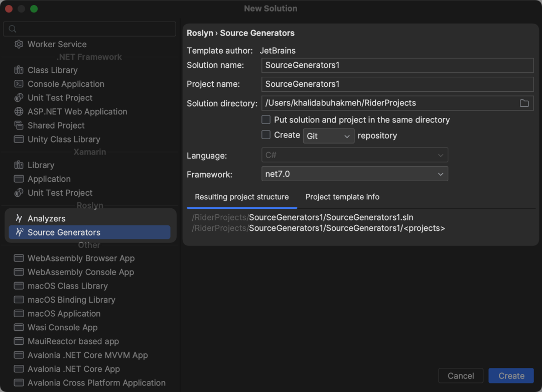
Task: Click the MauiReactor based app icon
Action: click(19, 341)
